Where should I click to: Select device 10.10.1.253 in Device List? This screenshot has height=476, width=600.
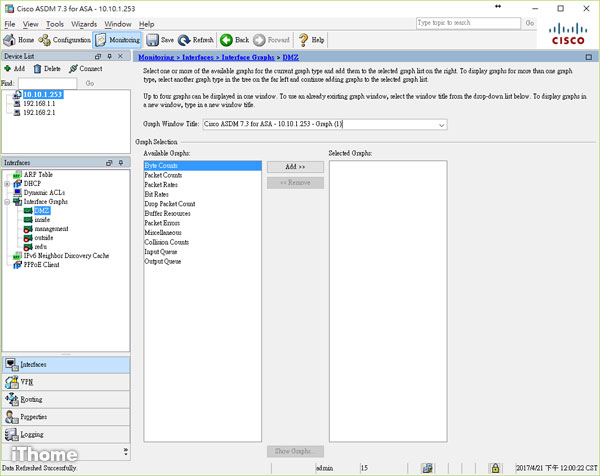(42, 95)
